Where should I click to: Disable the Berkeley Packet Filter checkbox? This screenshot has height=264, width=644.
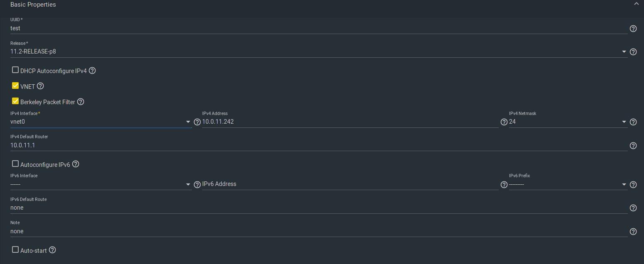click(15, 101)
